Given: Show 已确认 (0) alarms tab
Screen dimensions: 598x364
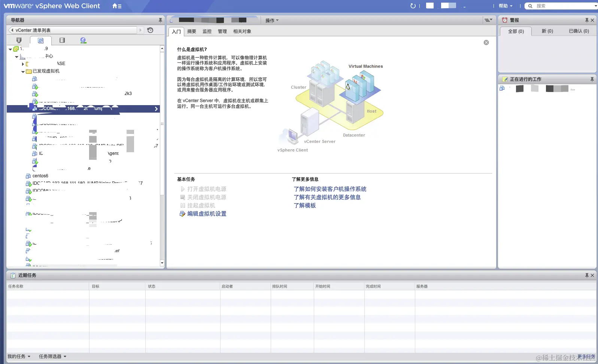Looking at the screenshot, I should pos(579,31).
